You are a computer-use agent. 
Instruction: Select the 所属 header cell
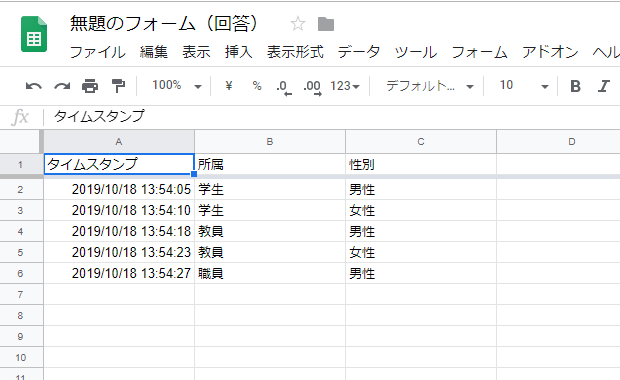270,164
